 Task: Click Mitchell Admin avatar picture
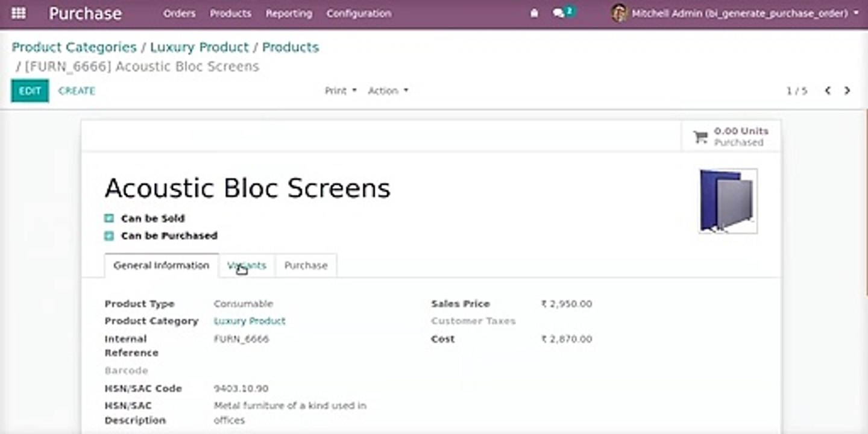click(x=618, y=13)
